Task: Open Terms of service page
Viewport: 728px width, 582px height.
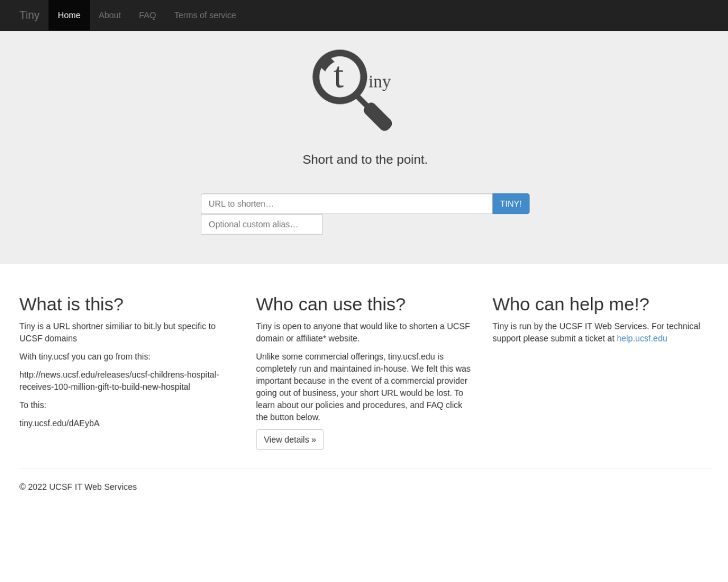Action: (x=205, y=15)
